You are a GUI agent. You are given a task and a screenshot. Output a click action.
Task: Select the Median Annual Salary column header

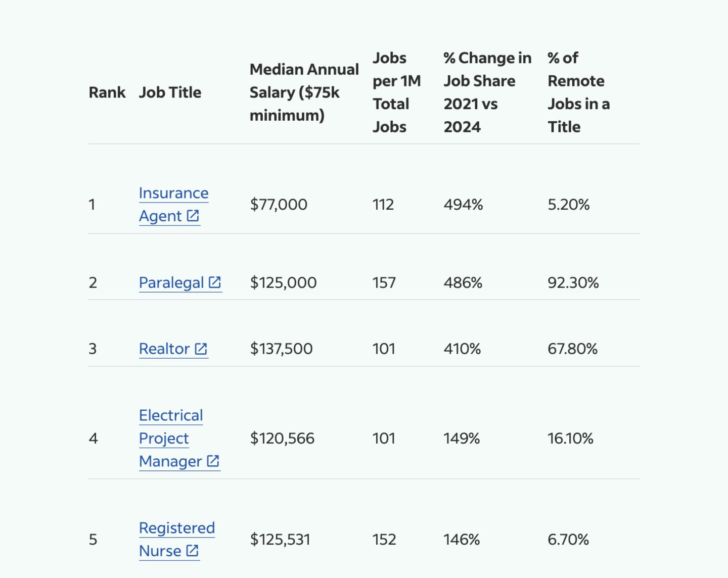tap(304, 92)
